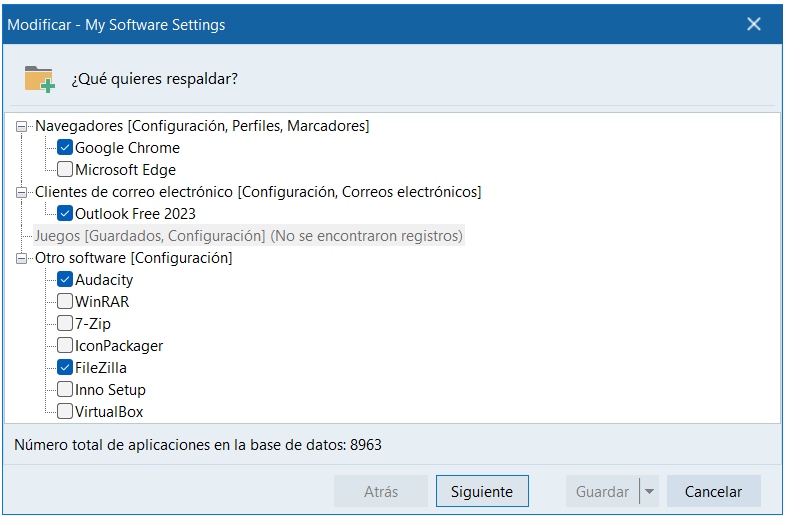This screenshot has width=785, height=516.
Task: Deselect the FileZilla checkbox
Action: [65, 368]
